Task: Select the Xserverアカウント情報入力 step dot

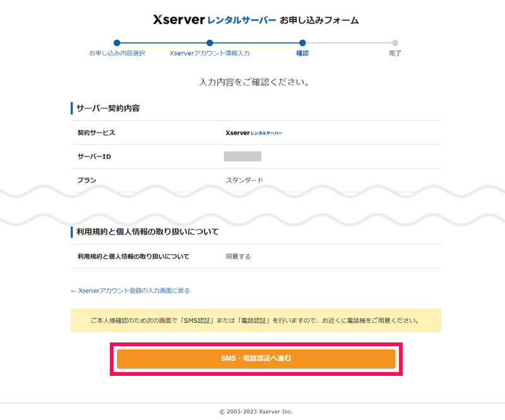Action: pyautogui.click(x=210, y=43)
